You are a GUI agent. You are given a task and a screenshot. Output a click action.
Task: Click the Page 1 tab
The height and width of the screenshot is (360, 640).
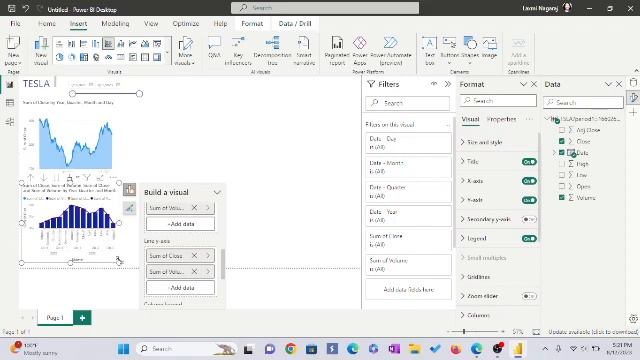55,318
